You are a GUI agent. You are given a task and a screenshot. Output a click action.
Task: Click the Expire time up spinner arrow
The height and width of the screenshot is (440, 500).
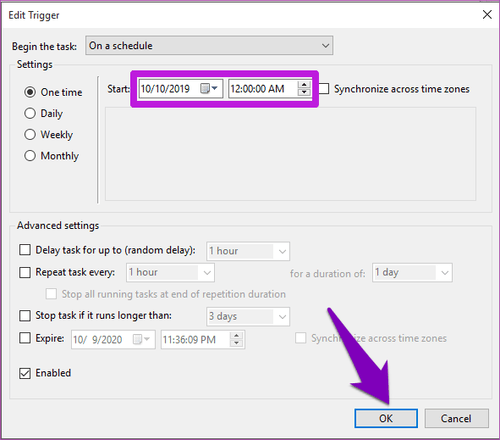236,336
